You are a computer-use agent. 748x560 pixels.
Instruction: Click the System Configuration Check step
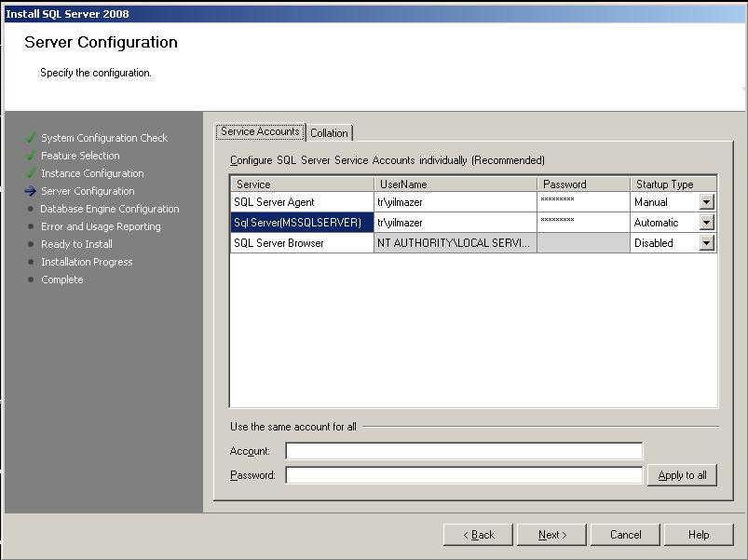click(104, 138)
